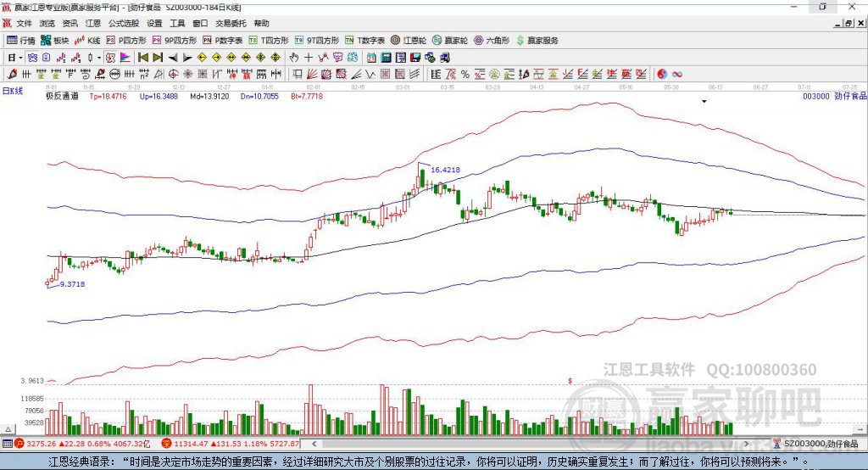Click the 上证 index icon in status bar
Image resolution: width=868 pixels, height=470 pixels.
[x=19, y=444]
